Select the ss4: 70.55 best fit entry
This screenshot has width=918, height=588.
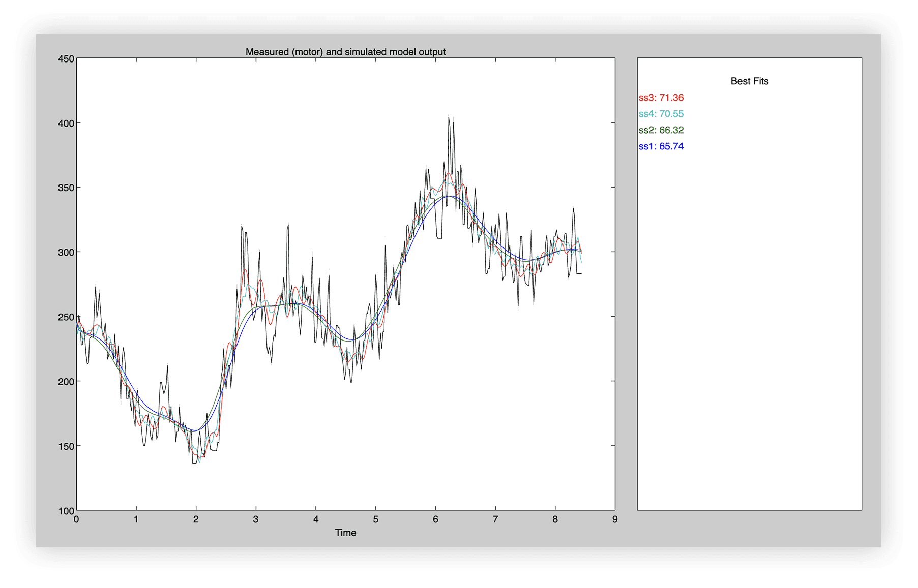[661, 114]
